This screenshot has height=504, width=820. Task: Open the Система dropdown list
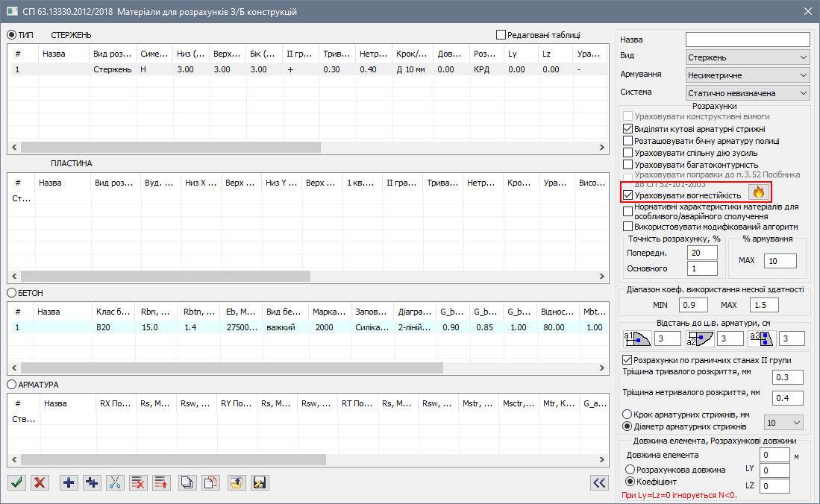coord(747,93)
